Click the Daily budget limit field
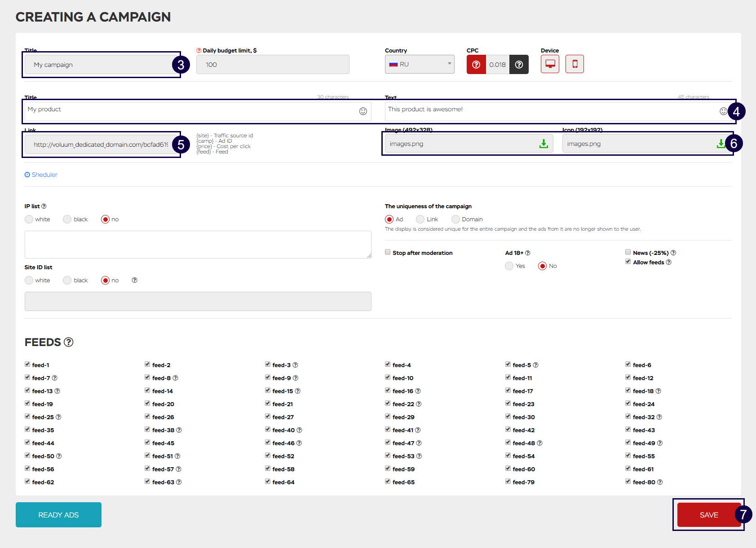The image size is (756, 548). click(x=273, y=65)
